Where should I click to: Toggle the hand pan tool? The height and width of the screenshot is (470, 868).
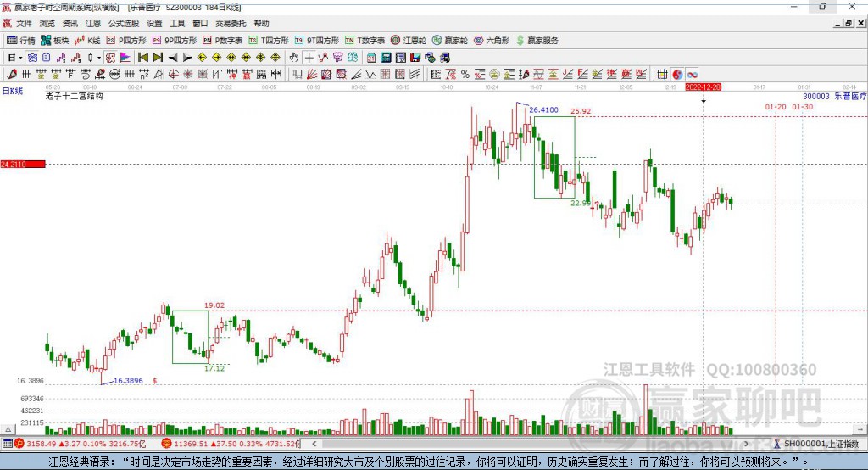(x=294, y=58)
